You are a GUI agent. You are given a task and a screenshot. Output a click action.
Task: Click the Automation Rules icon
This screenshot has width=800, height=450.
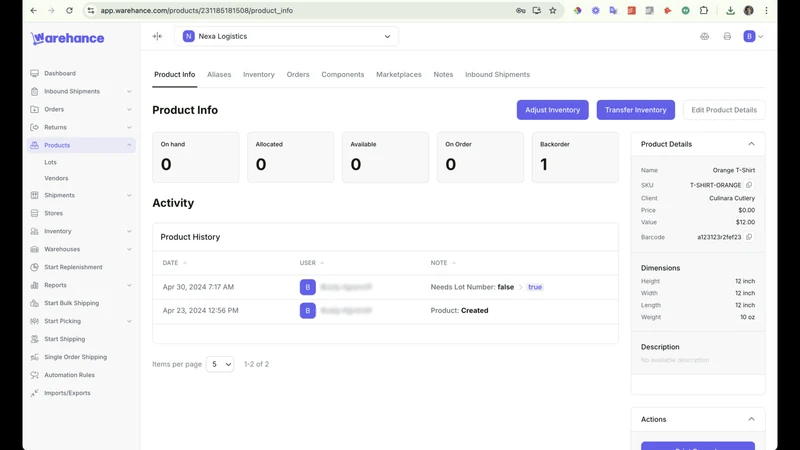click(34, 375)
